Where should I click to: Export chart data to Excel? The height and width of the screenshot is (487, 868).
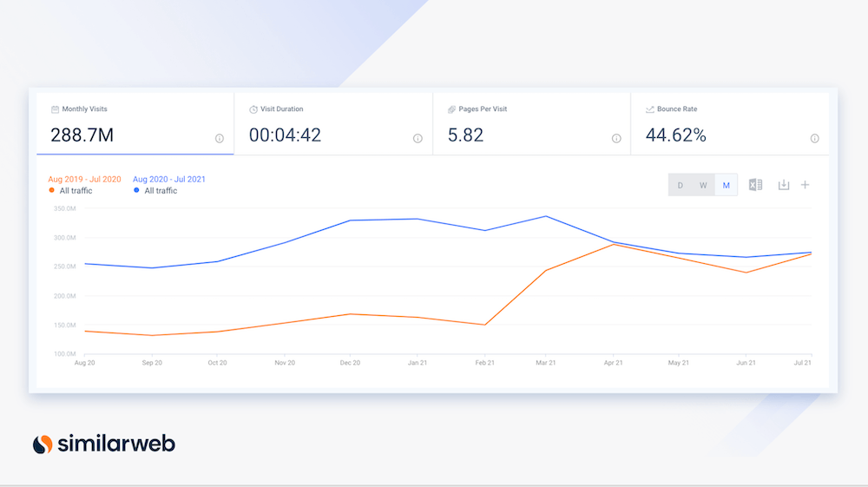coord(755,185)
